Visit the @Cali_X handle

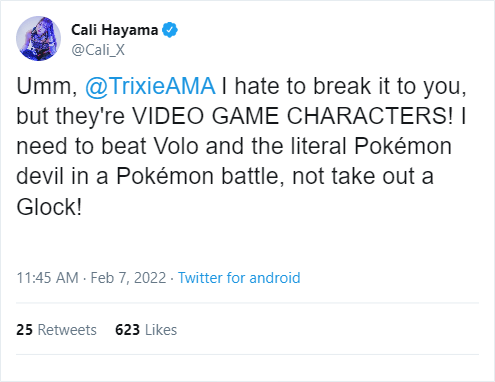98,50
